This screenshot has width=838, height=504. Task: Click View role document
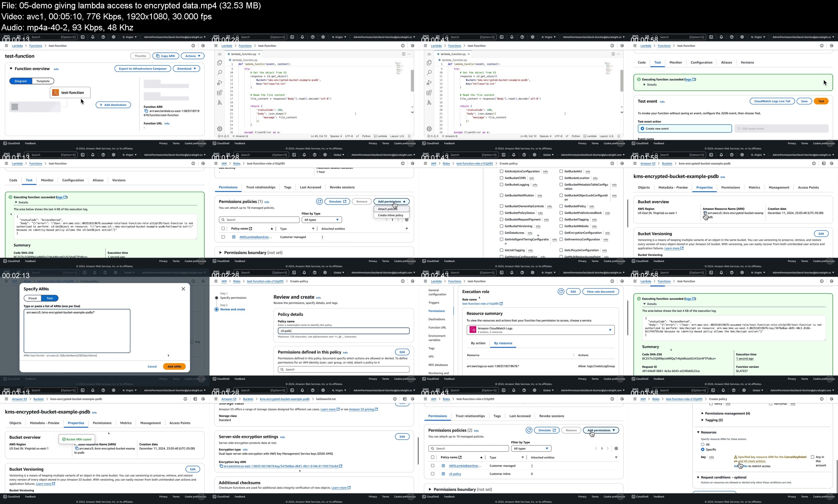(x=600, y=292)
